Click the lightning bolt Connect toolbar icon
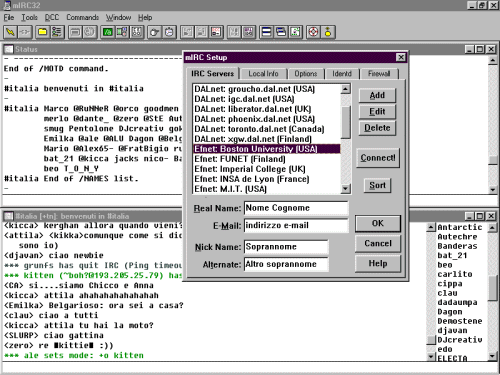500x375 pixels. tap(10, 32)
